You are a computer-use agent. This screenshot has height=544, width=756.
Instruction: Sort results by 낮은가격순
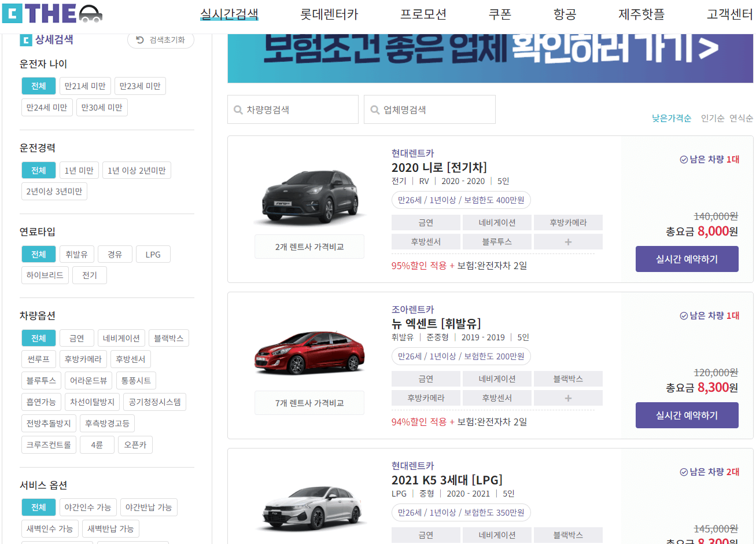pyautogui.click(x=672, y=118)
